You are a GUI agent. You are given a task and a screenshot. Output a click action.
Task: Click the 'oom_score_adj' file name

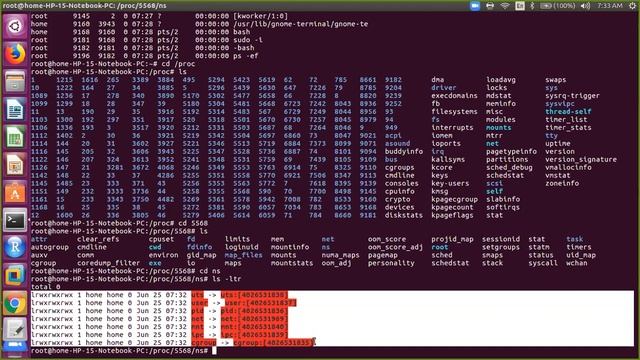point(395,247)
